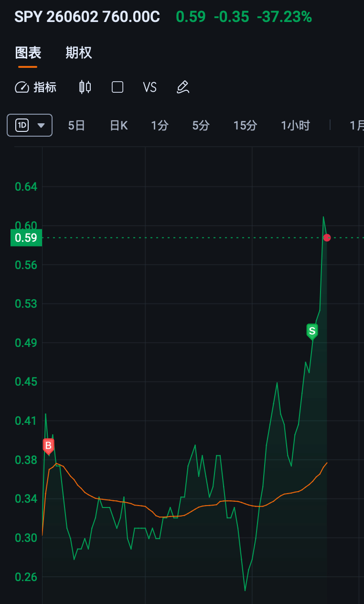Open the 1D timeframe dropdown
The image size is (364, 604).
[x=30, y=125]
